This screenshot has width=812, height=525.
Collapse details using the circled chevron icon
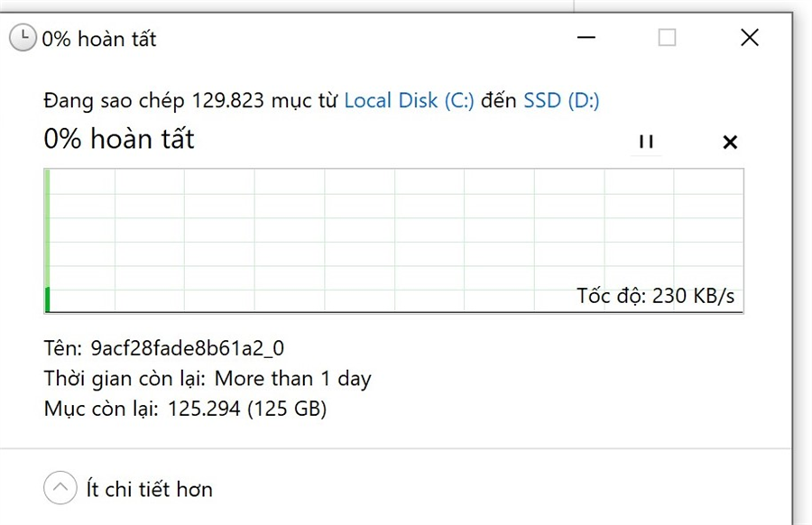(60, 489)
